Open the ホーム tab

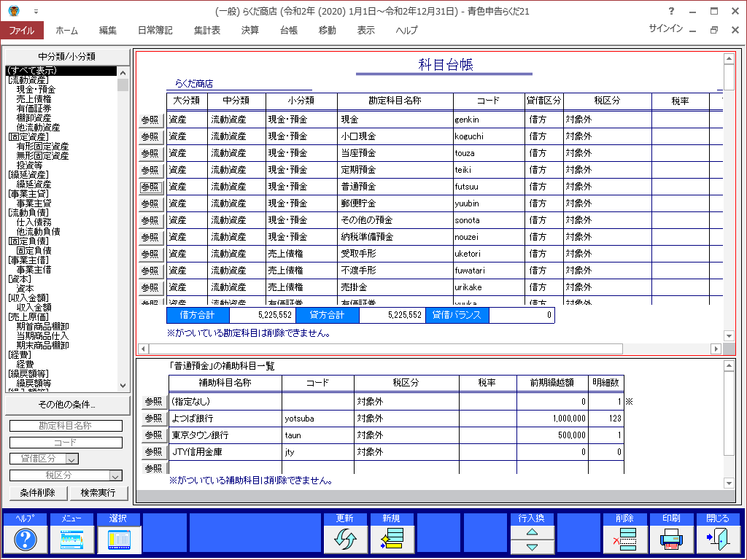tap(66, 30)
